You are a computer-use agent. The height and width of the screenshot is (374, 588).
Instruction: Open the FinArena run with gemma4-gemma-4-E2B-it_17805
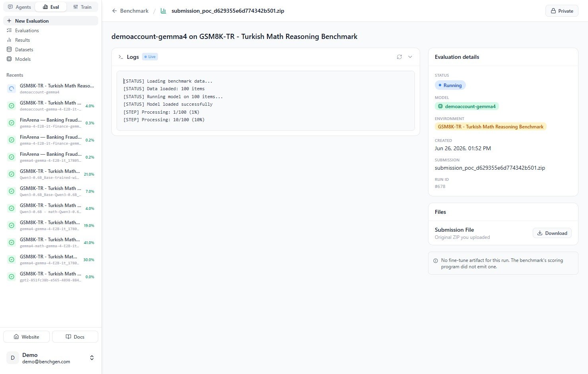(x=51, y=157)
